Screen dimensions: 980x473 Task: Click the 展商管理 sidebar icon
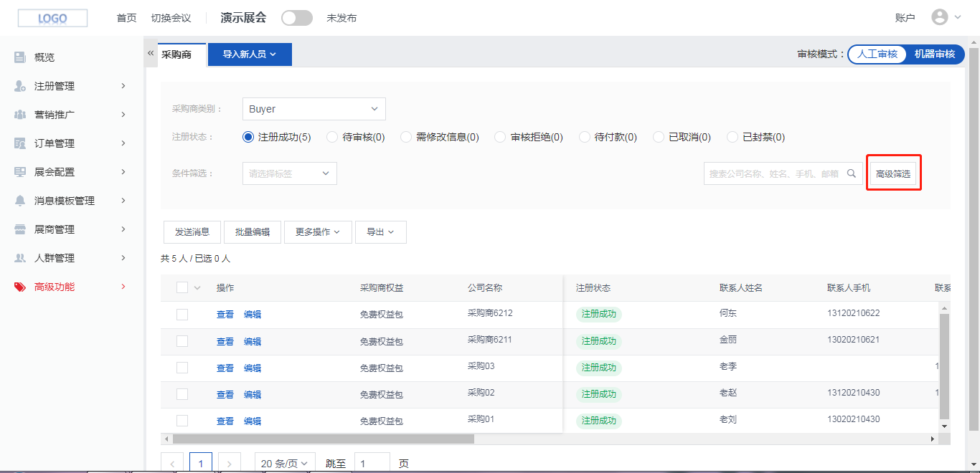click(x=20, y=229)
